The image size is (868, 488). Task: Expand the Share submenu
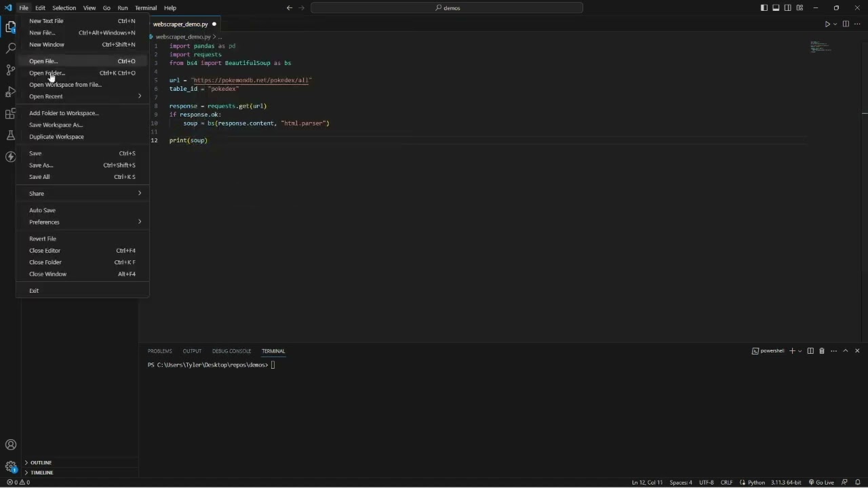(x=82, y=194)
